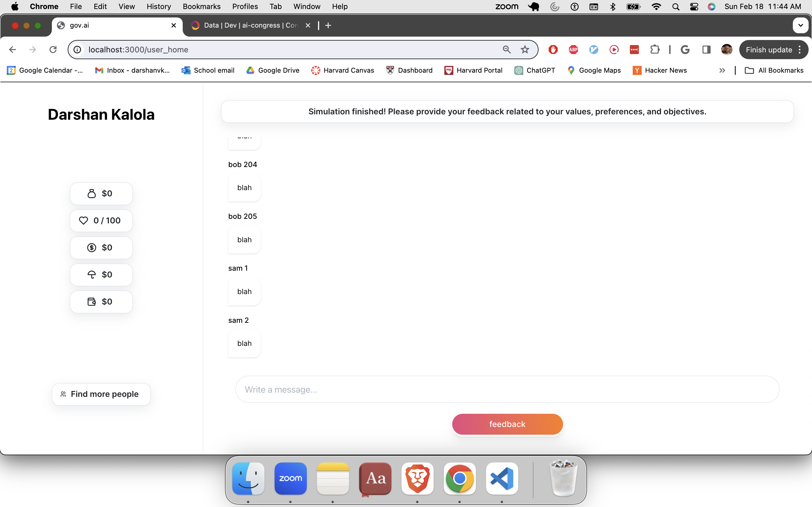Click the money bag $0 stat card
The image size is (812, 507).
(101, 194)
